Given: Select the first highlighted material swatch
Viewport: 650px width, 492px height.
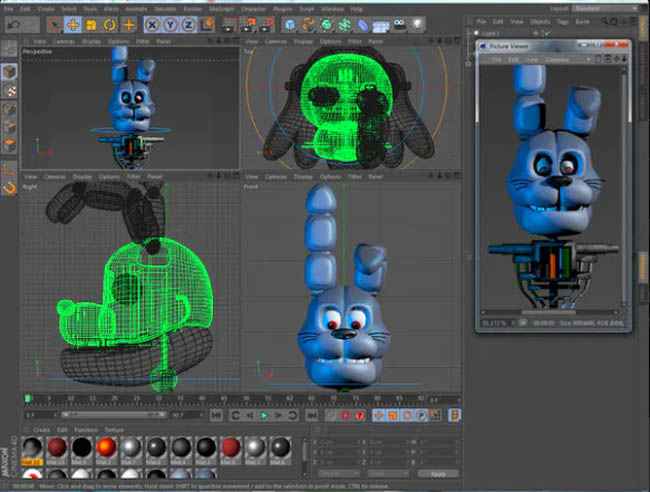Looking at the screenshot, I should point(32,450).
